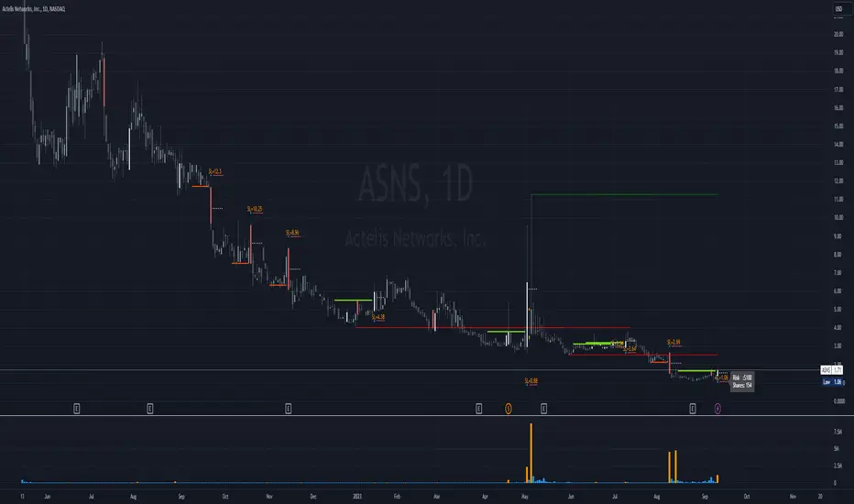Viewport: 854px width, 504px height.
Task: Open the earnings marker in mid-May 2023
Action: pos(543,408)
